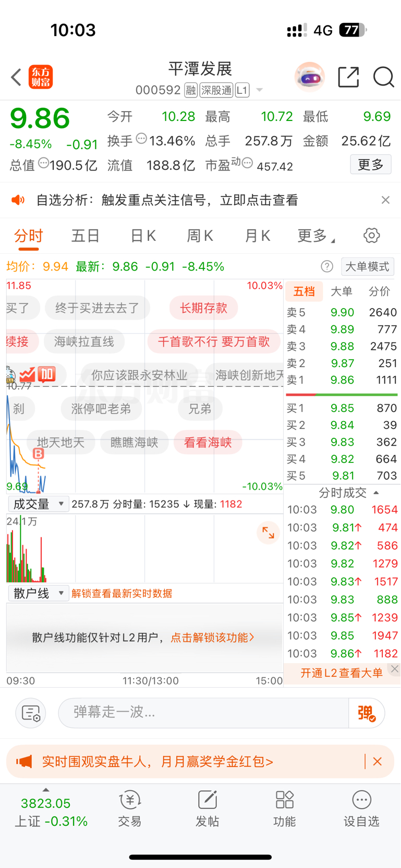Open the AI robot assistant avatar
The image size is (401, 868).
pyautogui.click(x=310, y=77)
